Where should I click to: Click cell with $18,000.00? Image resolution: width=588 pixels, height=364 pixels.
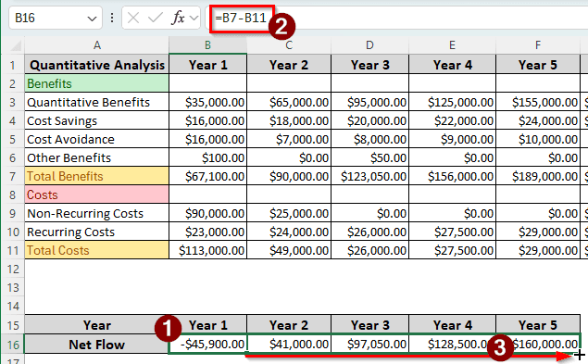click(x=289, y=120)
